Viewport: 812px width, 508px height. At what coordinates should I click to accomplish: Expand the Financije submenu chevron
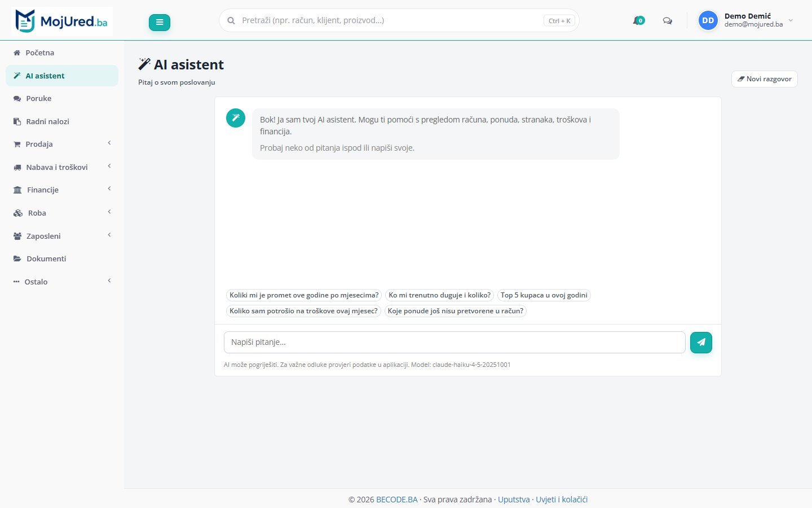click(109, 189)
